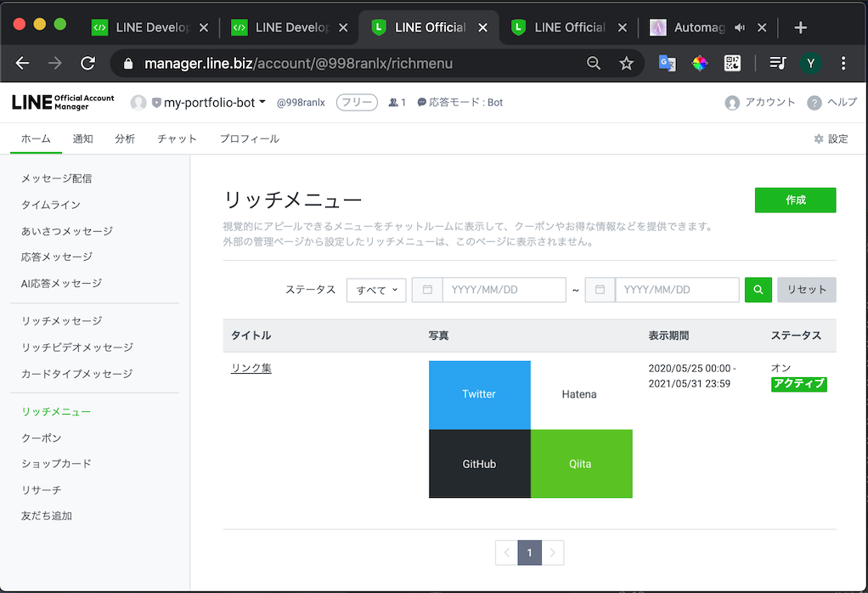868x593 pixels.
Task: Open あいさつメッセージ in sidebar
Action: click(x=67, y=231)
